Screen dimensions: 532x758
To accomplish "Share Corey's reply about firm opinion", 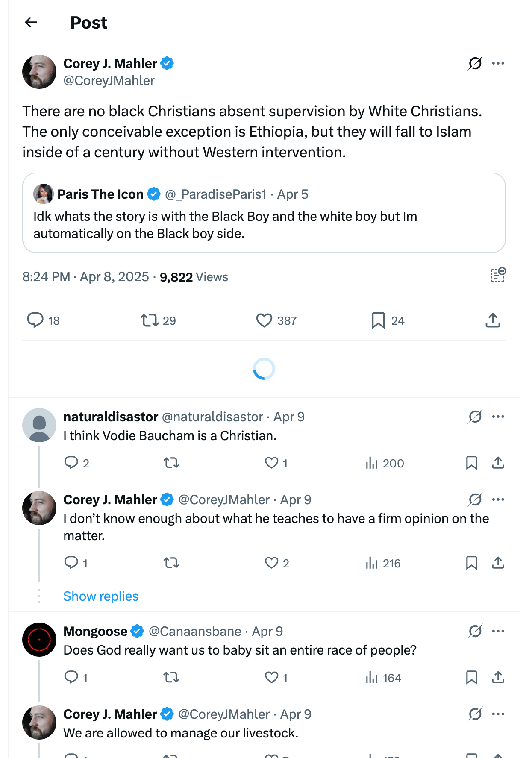I will [498, 563].
